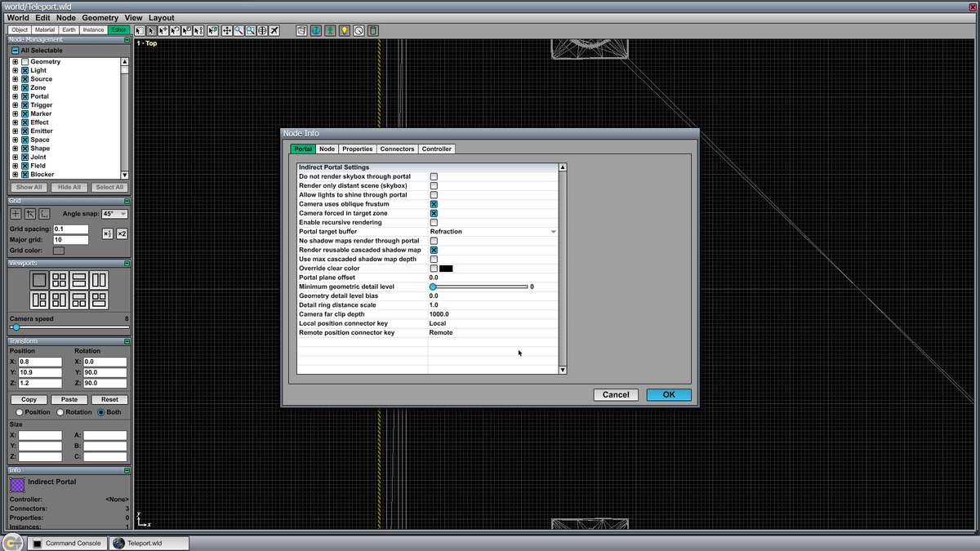
Task: Open the Portal target buffer dropdown
Action: 555,232
